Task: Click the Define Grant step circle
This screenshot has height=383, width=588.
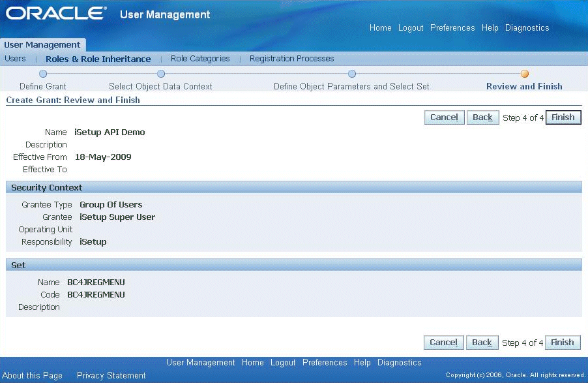Action: (43, 74)
